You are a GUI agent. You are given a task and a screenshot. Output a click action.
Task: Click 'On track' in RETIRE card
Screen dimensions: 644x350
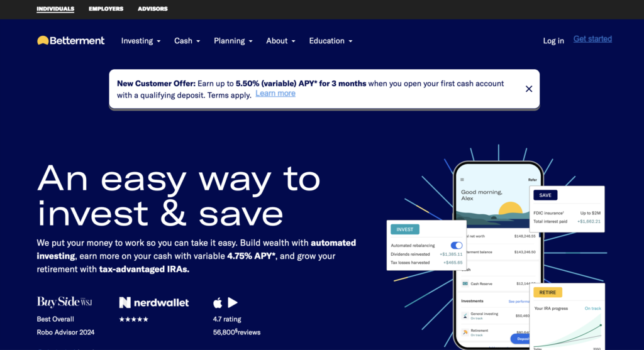(592, 308)
